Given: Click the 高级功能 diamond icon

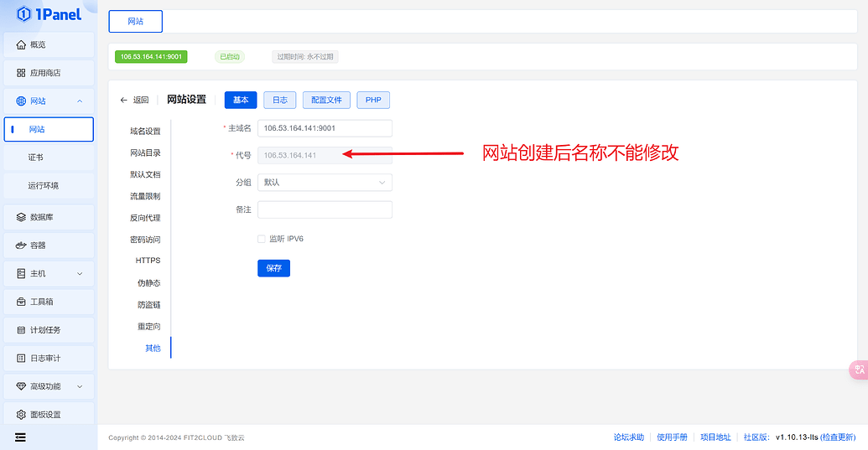Looking at the screenshot, I should click(21, 386).
